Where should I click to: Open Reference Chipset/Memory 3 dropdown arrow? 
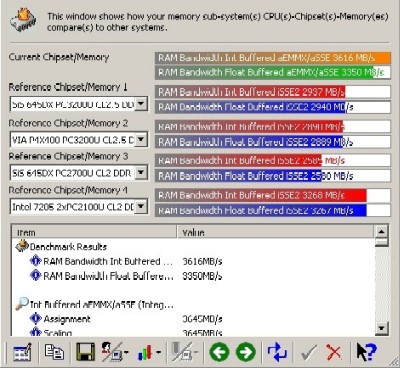(141, 172)
